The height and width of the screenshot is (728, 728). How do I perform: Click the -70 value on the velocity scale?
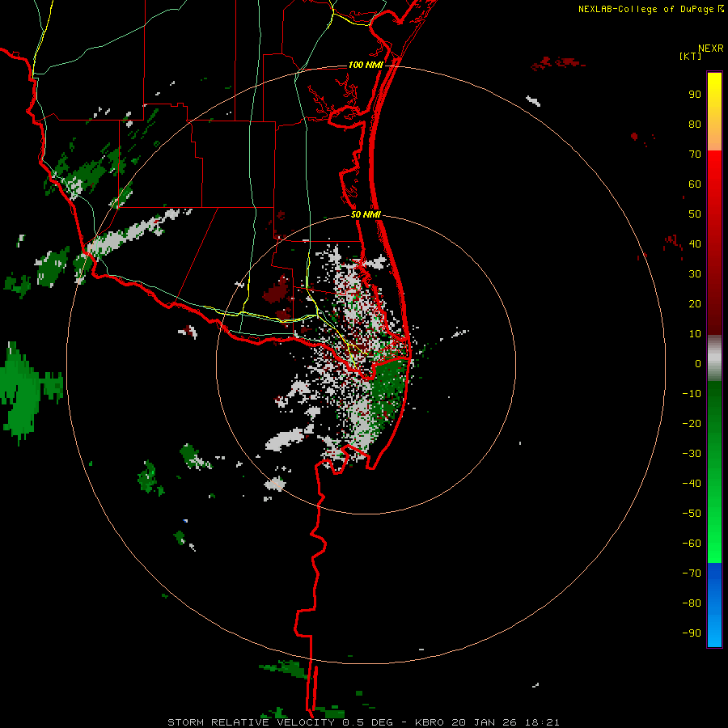pyautogui.click(x=692, y=573)
